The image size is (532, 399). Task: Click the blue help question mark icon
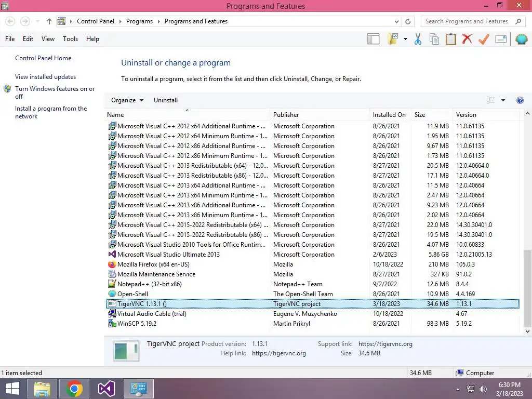pos(520,100)
